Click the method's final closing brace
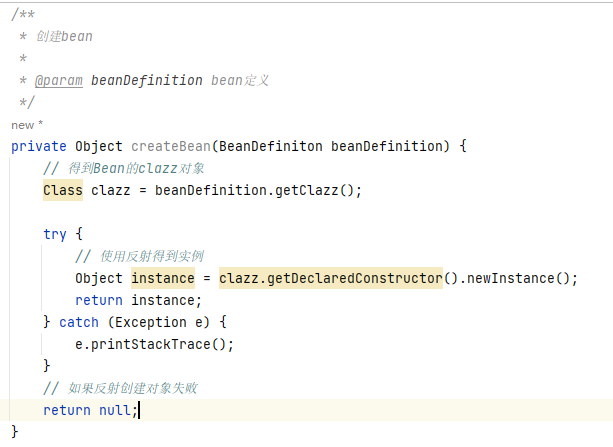Viewport: 613px width, 447px height. 15,432
